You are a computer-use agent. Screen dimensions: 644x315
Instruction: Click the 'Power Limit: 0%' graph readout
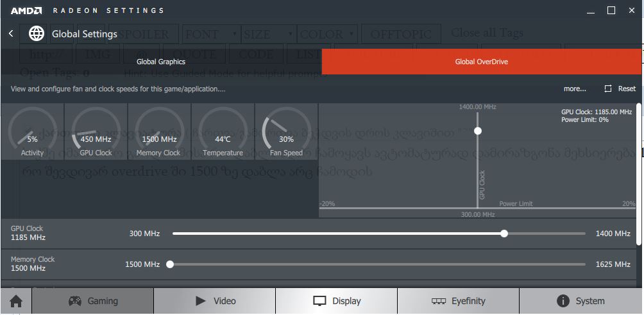585,120
